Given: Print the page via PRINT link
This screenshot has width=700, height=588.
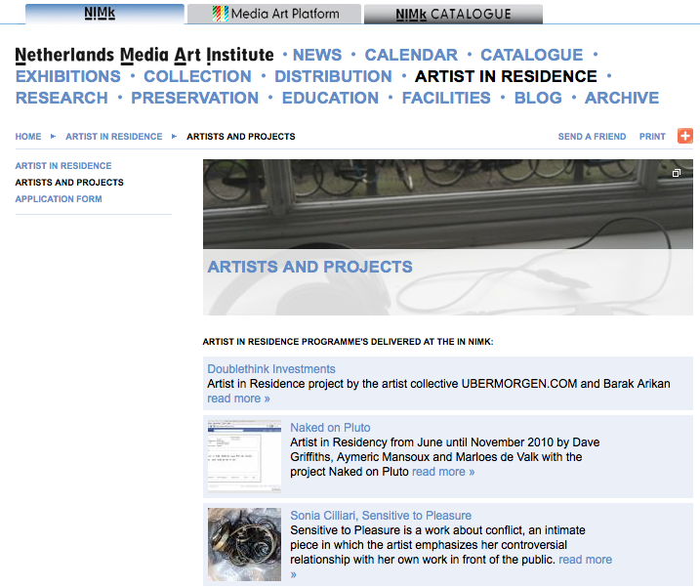Looking at the screenshot, I should click(652, 137).
